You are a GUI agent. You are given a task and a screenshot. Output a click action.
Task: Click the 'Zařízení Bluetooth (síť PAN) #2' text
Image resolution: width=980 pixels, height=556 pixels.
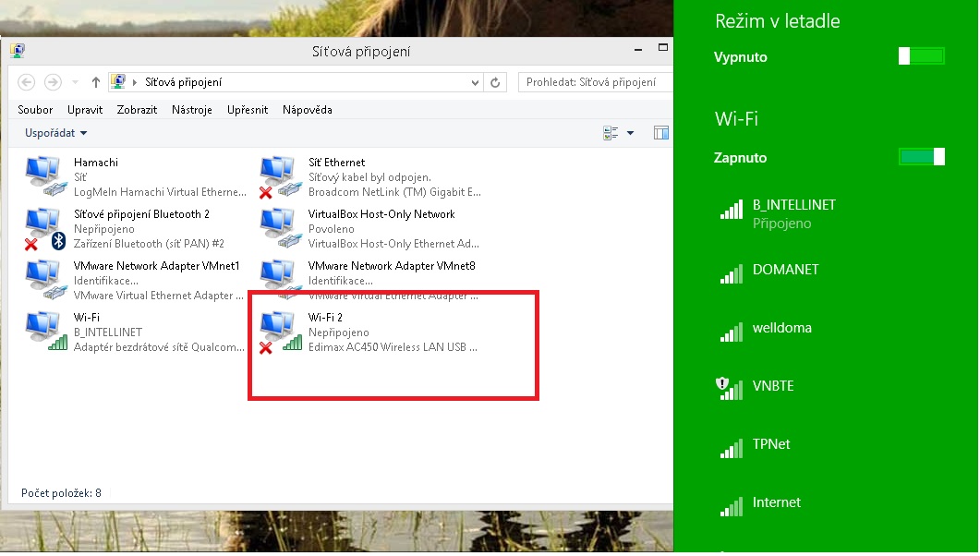click(x=149, y=244)
